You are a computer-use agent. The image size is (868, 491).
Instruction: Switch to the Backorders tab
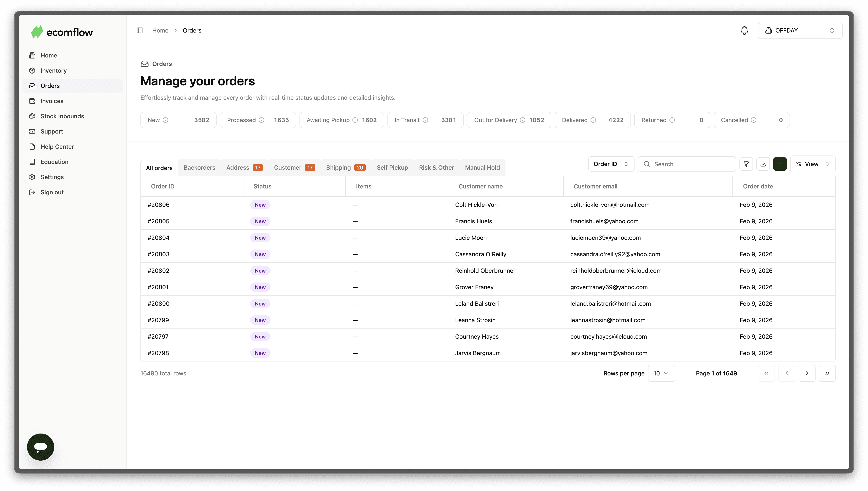199,168
